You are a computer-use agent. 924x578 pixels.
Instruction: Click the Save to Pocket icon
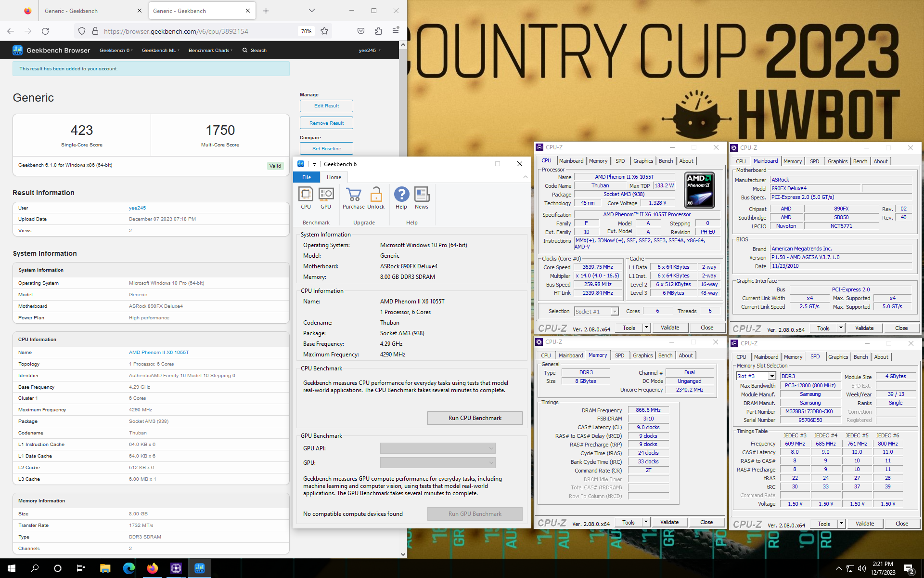click(x=361, y=31)
